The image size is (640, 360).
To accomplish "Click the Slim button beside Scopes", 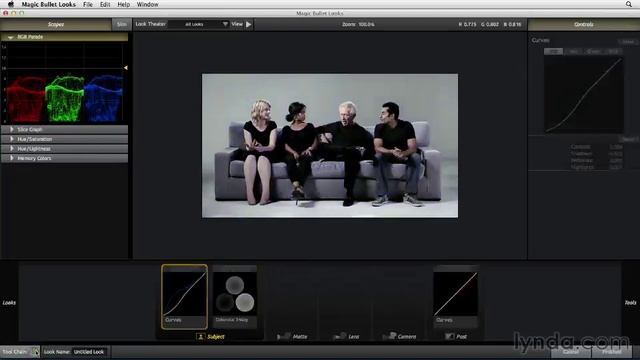I will pos(122,24).
